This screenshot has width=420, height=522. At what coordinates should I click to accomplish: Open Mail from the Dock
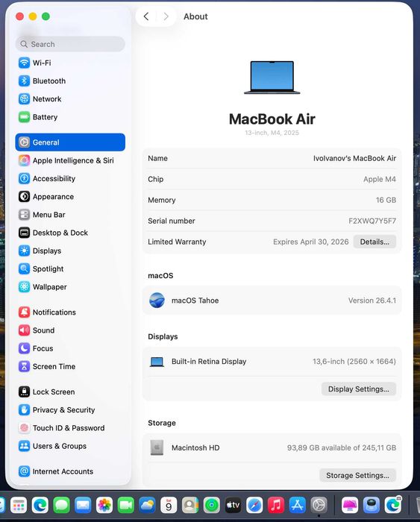83,505
